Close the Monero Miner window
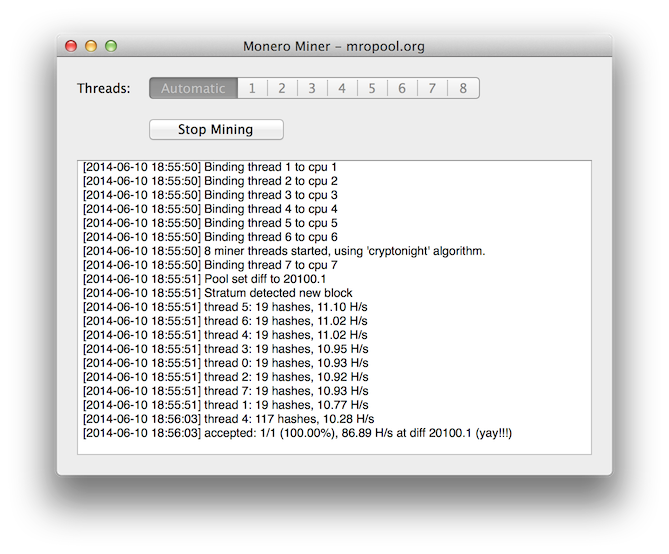 point(71,46)
